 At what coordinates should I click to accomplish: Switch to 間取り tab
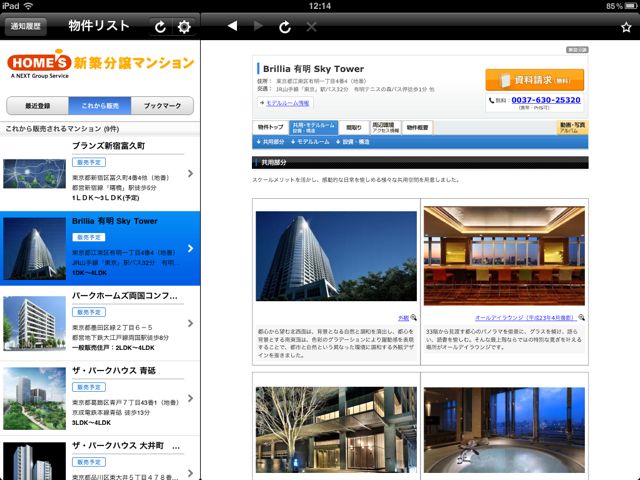pyautogui.click(x=354, y=127)
